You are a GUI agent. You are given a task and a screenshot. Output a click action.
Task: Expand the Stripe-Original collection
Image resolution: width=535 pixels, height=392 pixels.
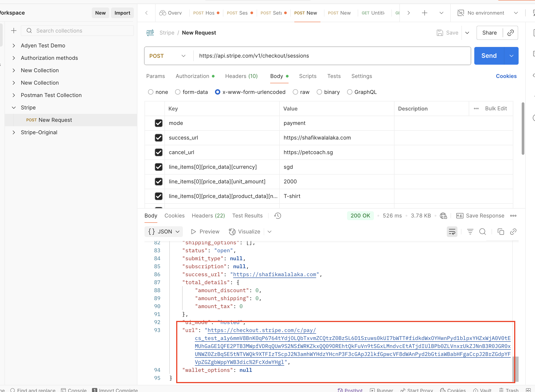coord(14,132)
